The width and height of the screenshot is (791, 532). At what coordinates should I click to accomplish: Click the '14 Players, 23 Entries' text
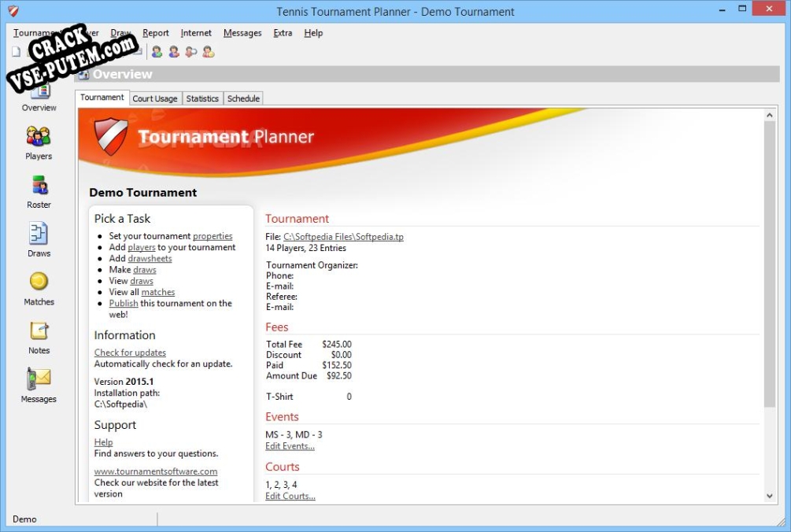[x=305, y=248]
